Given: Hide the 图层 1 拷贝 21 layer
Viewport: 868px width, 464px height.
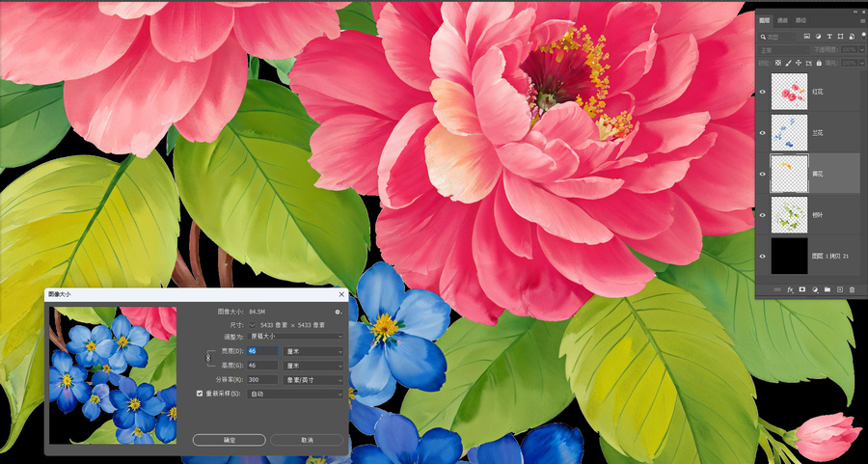Looking at the screenshot, I should point(763,257).
